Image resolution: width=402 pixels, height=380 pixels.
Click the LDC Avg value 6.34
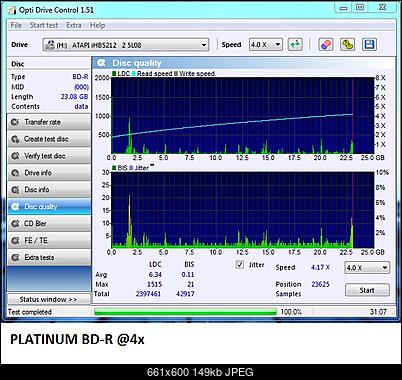coord(155,275)
